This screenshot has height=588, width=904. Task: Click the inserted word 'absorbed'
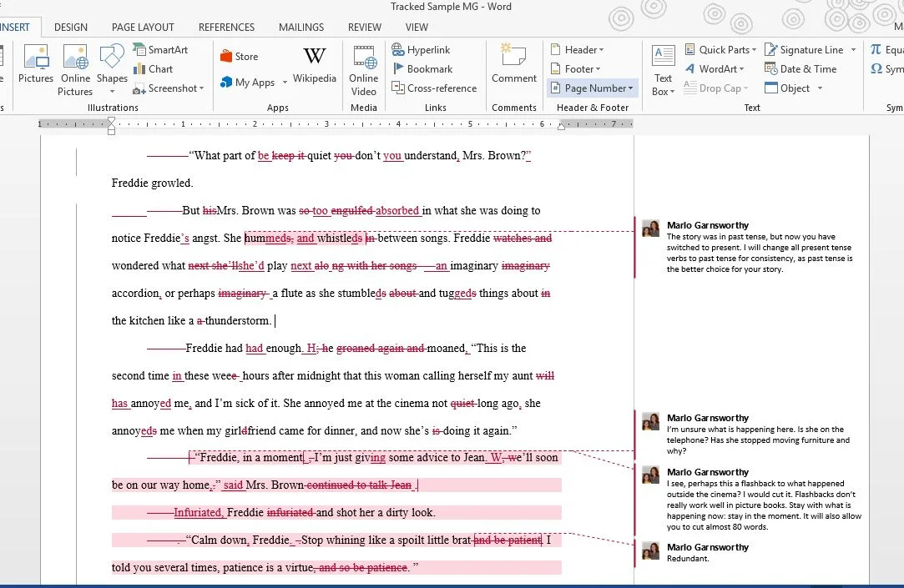[397, 211]
